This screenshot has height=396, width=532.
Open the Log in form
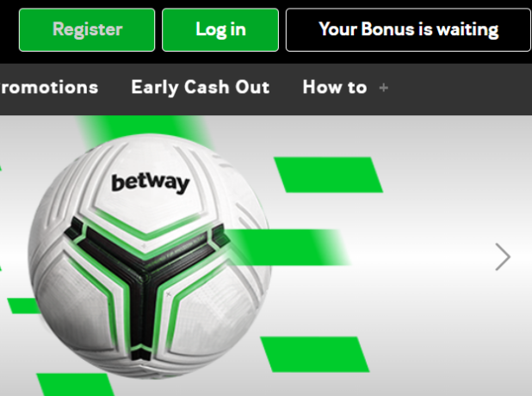(220, 30)
